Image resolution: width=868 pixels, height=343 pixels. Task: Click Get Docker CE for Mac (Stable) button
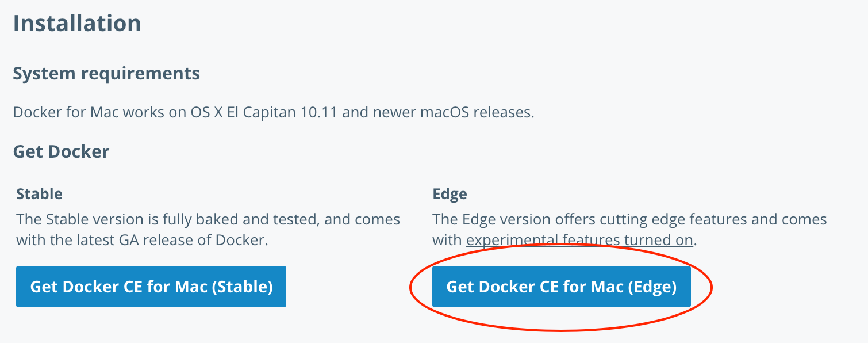pyautogui.click(x=151, y=287)
